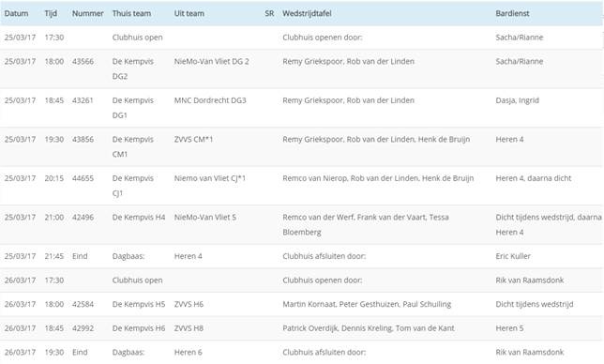Click the Tijd column header
The height and width of the screenshot is (364, 604).
[x=51, y=13]
